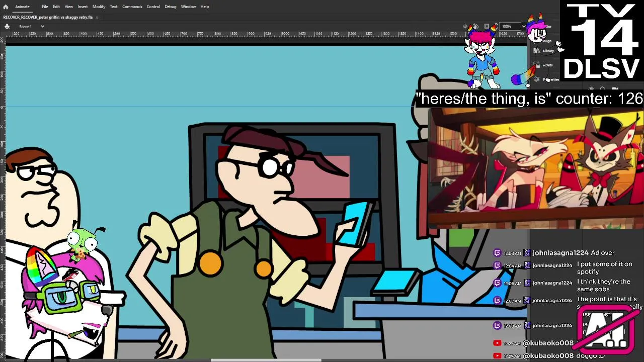Open the Control menu
644x362 pixels.
pos(153,7)
